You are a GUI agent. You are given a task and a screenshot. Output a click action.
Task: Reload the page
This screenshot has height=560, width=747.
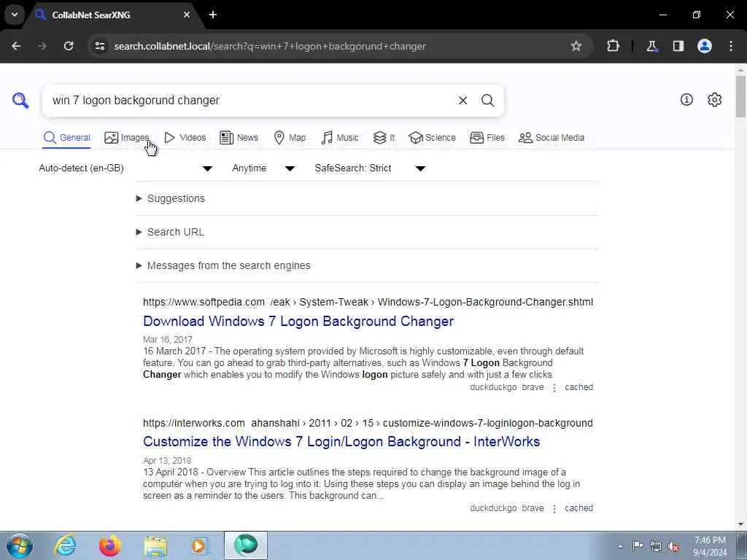tap(69, 46)
